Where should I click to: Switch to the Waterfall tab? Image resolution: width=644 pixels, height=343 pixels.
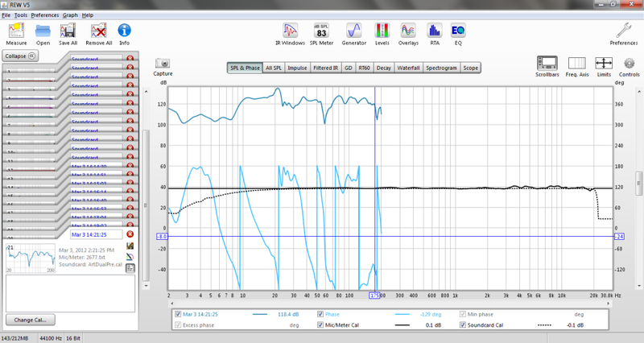(x=408, y=68)
